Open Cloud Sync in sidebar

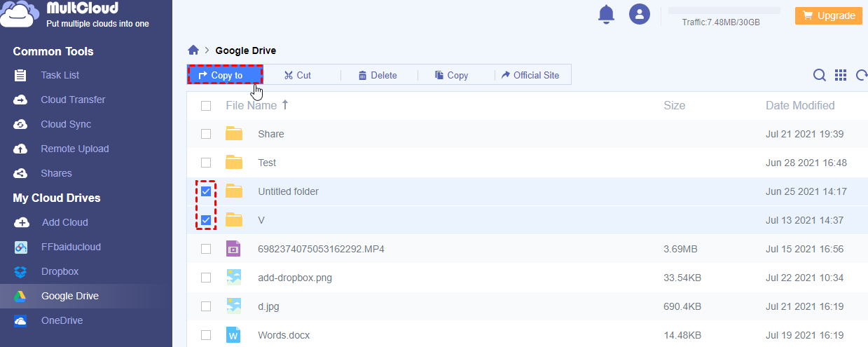pyautogui.click(x=66, y=124)
